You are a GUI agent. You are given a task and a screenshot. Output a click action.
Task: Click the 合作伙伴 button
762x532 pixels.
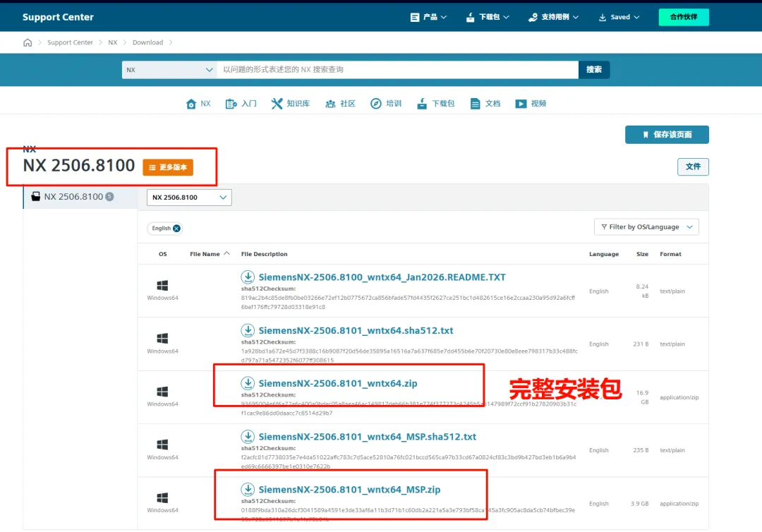click(x=683, y=17)
